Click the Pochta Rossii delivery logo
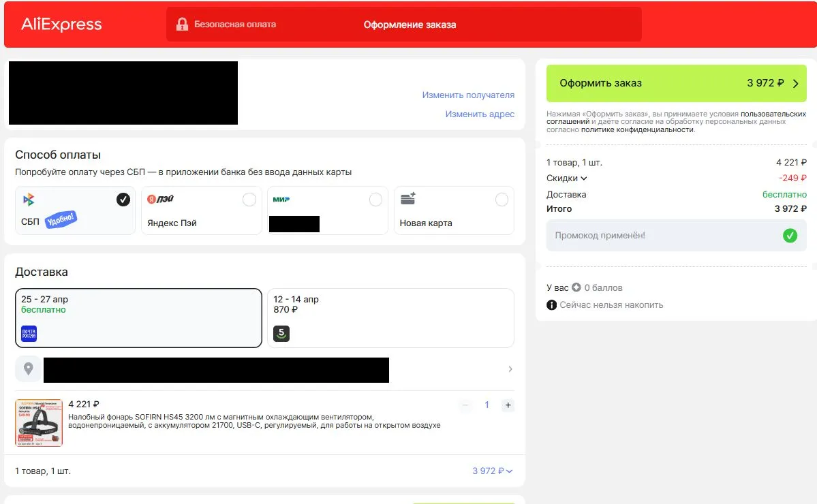Viewport: 817px width, 504px height. (29, 334)
